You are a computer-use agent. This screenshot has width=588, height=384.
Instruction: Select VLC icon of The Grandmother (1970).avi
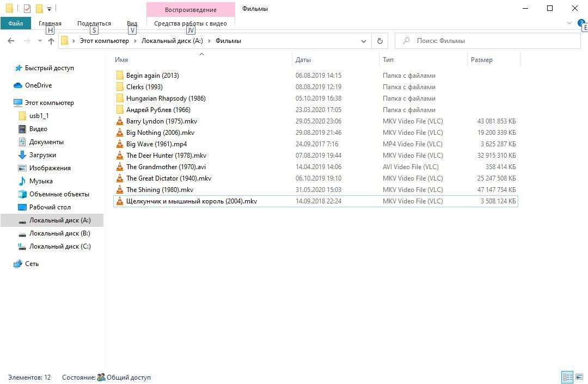120,167
